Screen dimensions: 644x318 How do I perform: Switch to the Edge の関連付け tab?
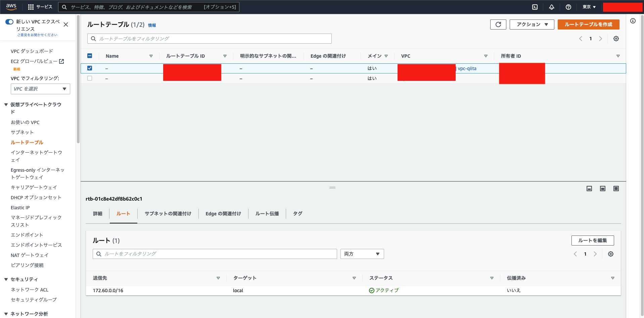click(x=223, y=214)
